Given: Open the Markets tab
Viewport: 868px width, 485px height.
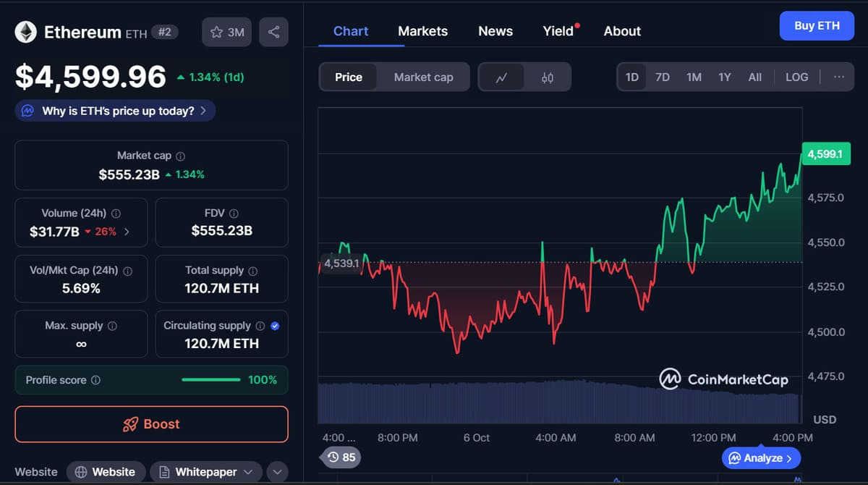Looking at the screenshot, I should coord(422,31).
